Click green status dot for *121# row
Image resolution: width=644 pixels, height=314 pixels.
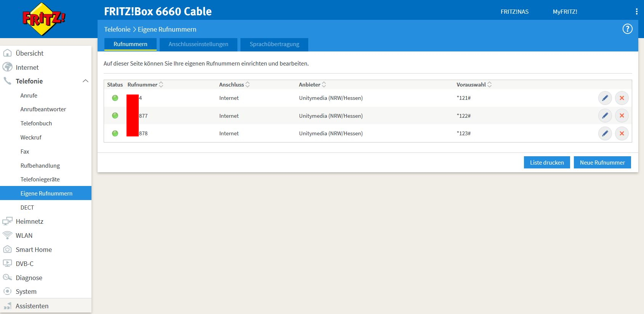[x=115, y=98]
